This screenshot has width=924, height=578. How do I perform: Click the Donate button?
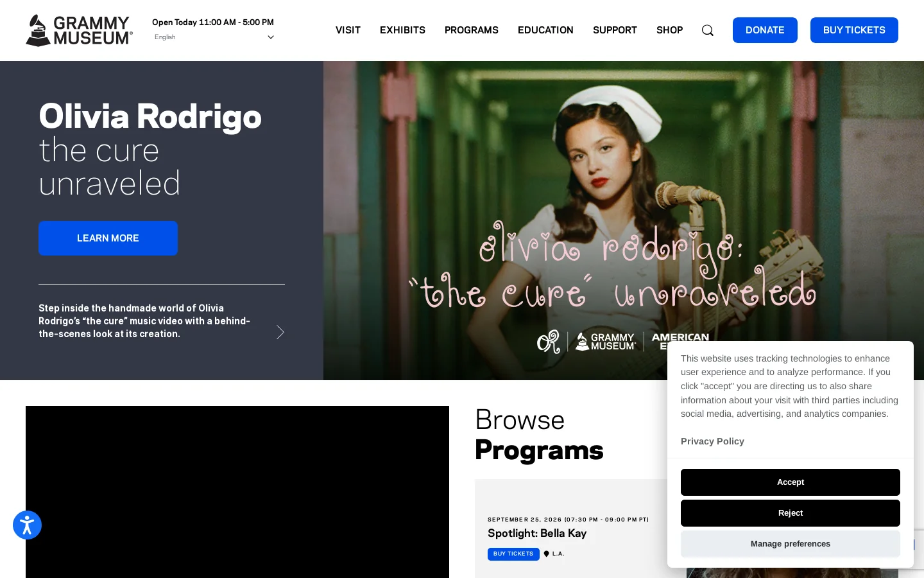(765, 30)
